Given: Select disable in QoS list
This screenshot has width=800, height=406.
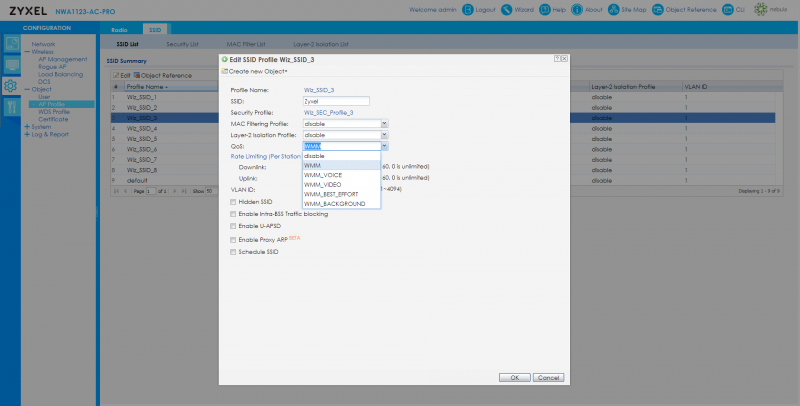Looking at the screenshot, I should click(x=341, y=156).
